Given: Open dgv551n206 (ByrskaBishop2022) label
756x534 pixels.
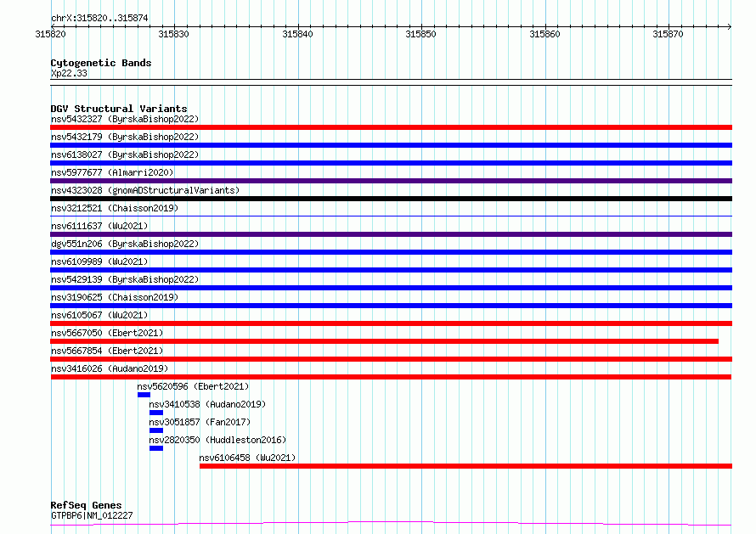Looking at the screenshot, I should pos(125,244).
